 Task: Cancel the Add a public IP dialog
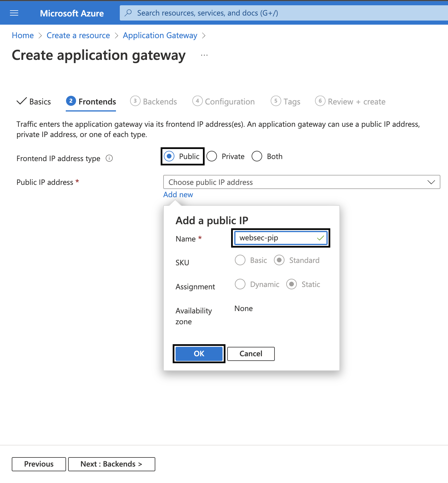251,354
